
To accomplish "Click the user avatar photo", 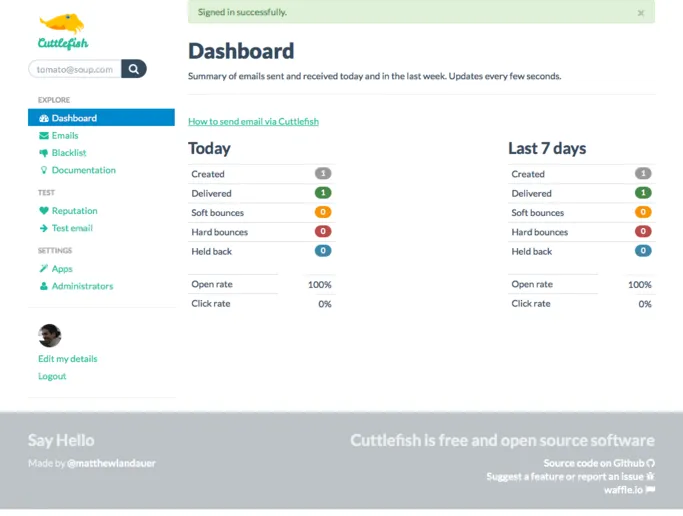I will (50, 336).
